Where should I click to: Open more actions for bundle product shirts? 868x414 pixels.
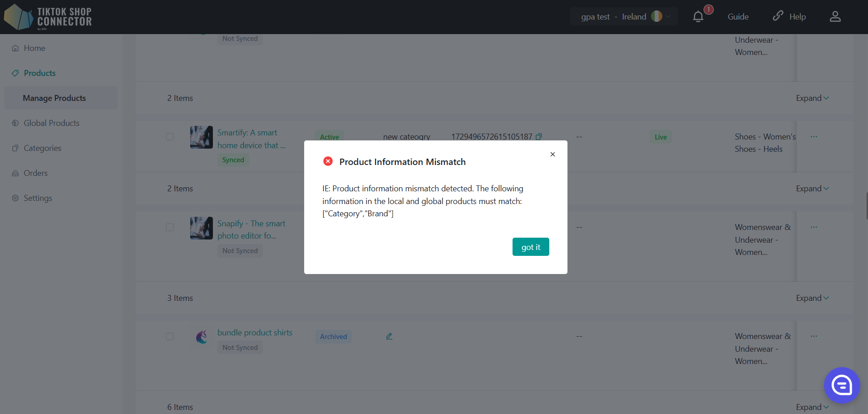814,336
